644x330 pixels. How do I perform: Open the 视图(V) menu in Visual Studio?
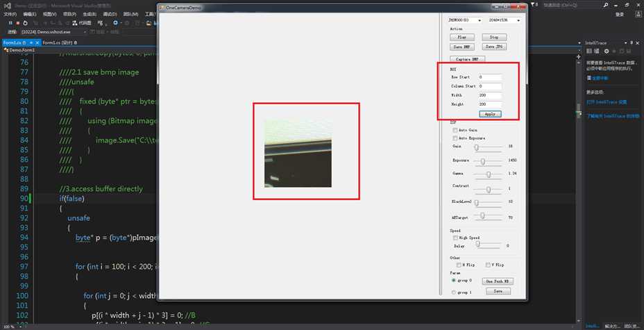(x=50, y=15)
